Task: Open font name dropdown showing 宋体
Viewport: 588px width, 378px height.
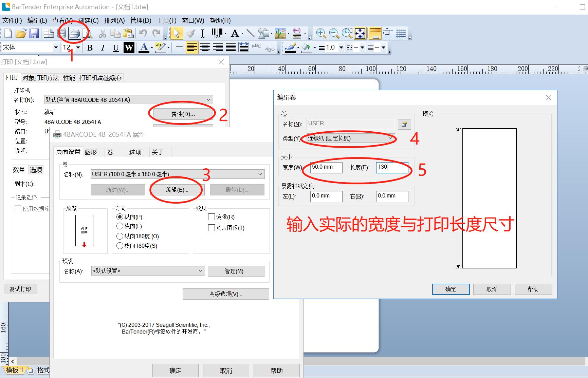Action: point(56,48)
